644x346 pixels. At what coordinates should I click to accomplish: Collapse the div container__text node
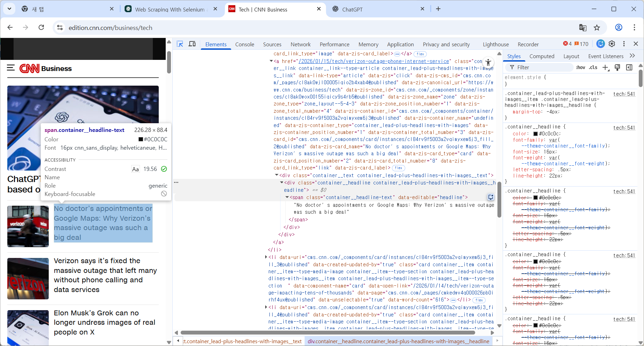click(x=277, y=175)
